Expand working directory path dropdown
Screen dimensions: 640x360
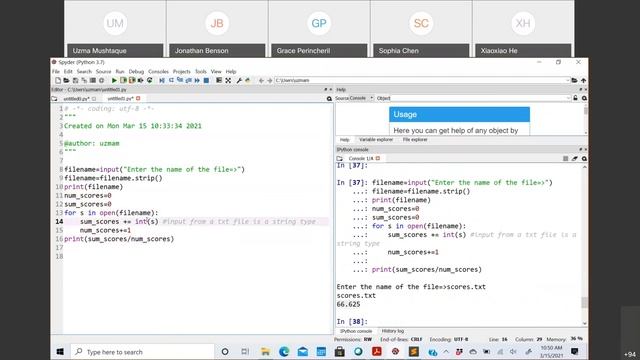point(567,80)
